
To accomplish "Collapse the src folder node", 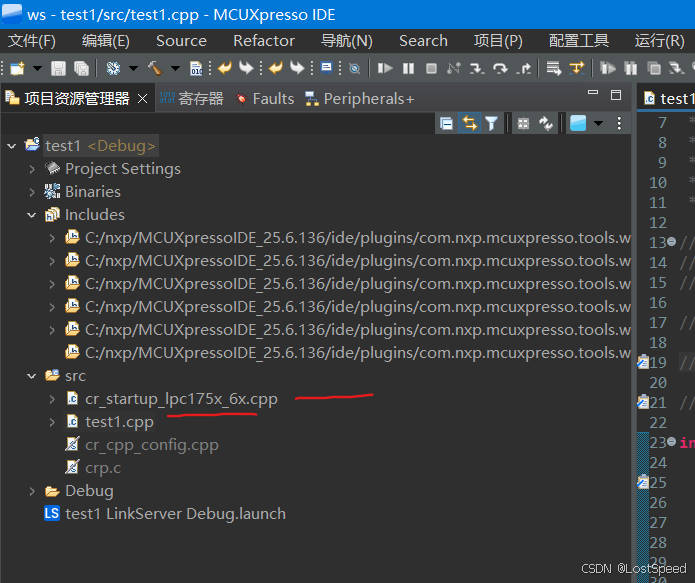I will coord(31,376).
